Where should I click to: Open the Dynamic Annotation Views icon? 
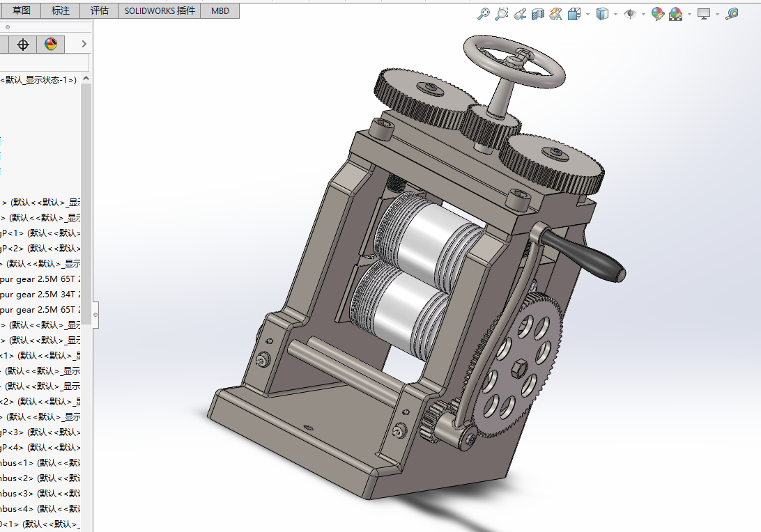(556, 14)
